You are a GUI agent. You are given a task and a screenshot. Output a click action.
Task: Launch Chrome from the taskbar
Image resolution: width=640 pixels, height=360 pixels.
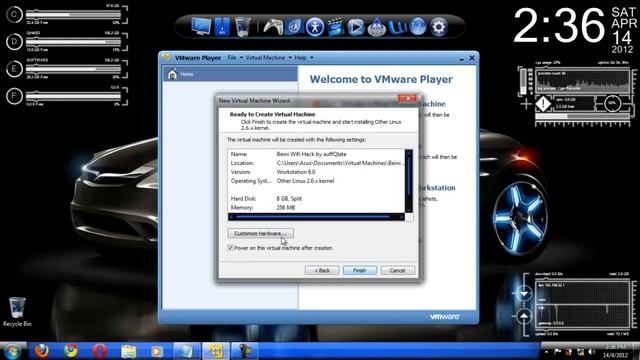coord(71,351)
